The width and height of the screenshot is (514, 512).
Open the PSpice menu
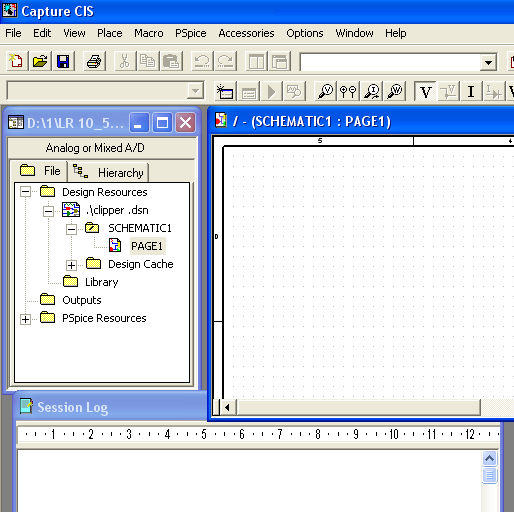coord(191,33)
